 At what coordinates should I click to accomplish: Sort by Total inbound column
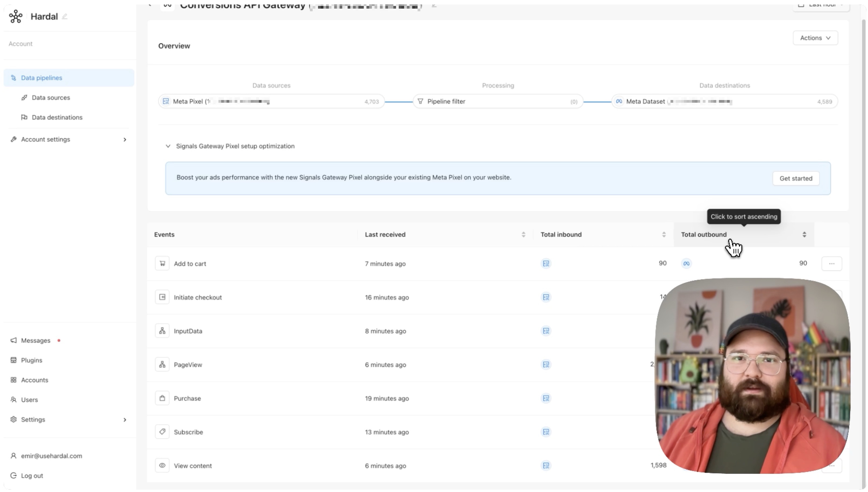(664, 234)
